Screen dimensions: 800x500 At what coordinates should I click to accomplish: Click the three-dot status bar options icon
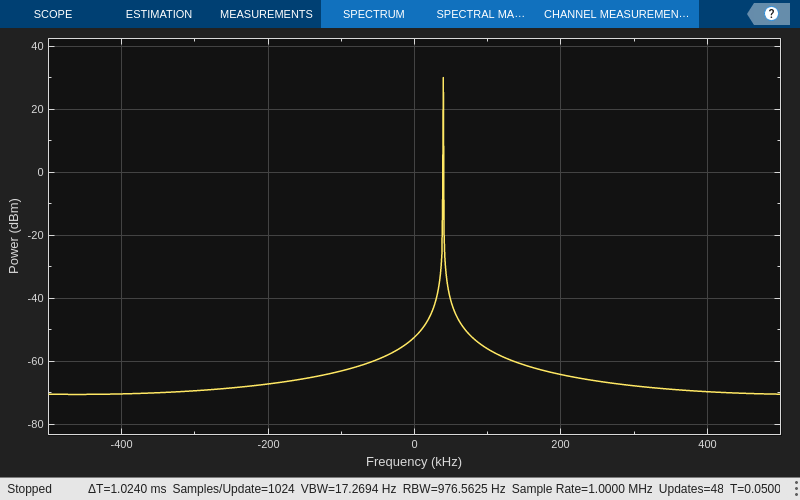[x=795, y=489]
